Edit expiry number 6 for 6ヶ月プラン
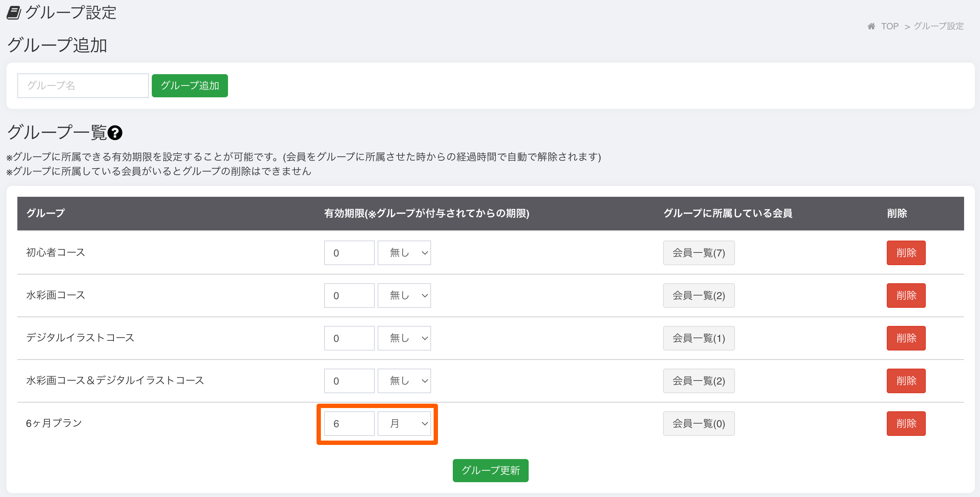 click(349, 424)
